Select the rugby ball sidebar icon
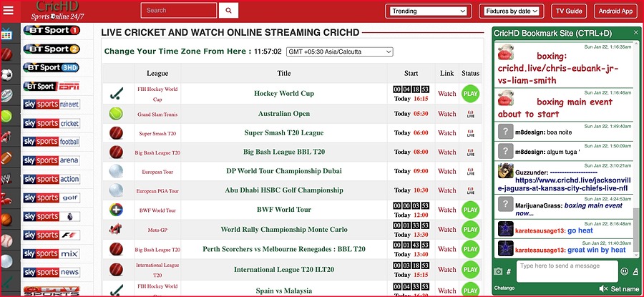Screen dimensions: 644x297 click(6, 95)
